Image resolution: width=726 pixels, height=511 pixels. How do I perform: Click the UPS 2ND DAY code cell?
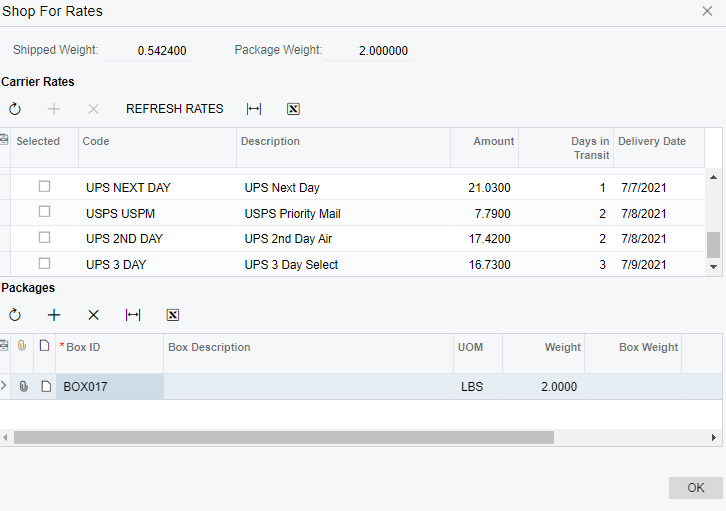(x=157, y=239)
